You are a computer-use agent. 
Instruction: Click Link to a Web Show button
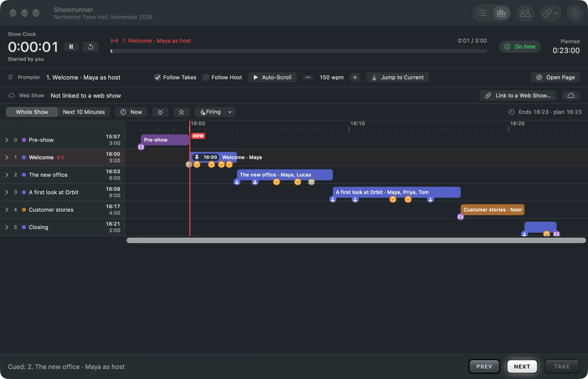pyautogui.click(x=518, y=95)
